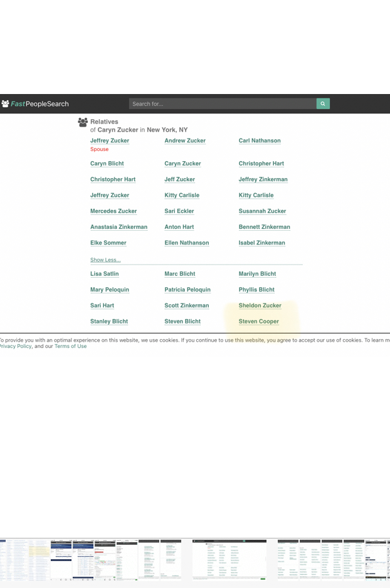Open relative Elke Sommer

(x=108, y=243)
